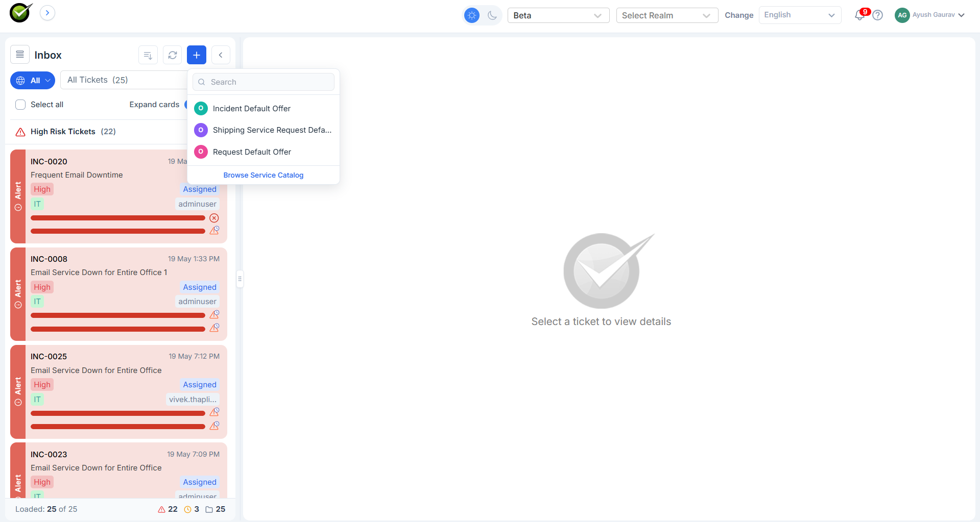Open the English language dropdown
980x522 pixels.
tap(800, 15)
